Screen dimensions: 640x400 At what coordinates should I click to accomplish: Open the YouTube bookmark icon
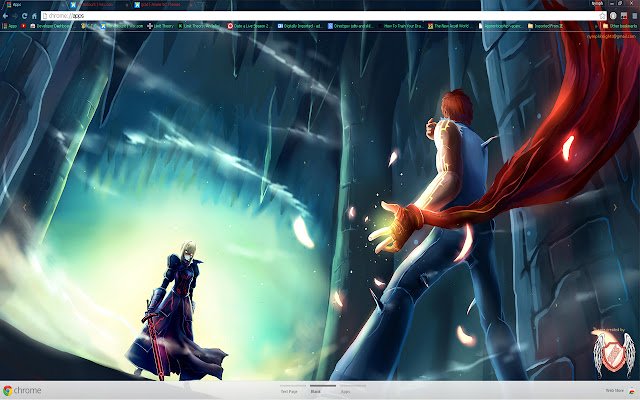pos(24,26)
